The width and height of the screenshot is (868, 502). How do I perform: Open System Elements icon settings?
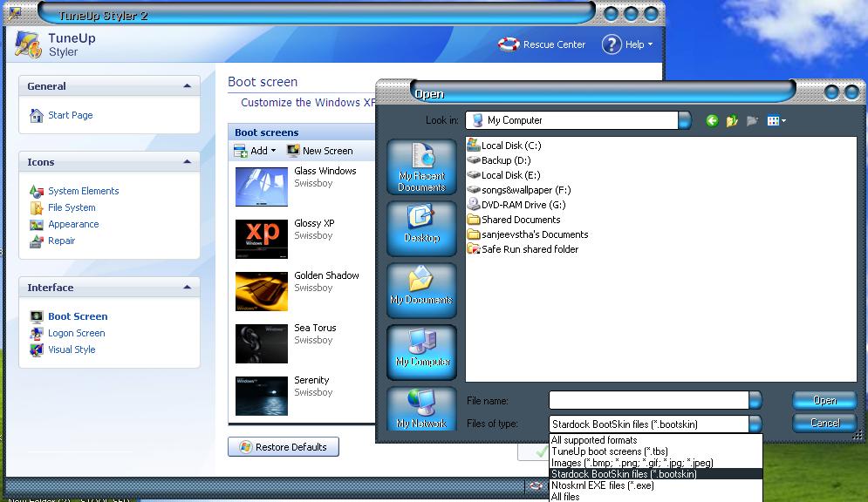(x=83, y=191)
